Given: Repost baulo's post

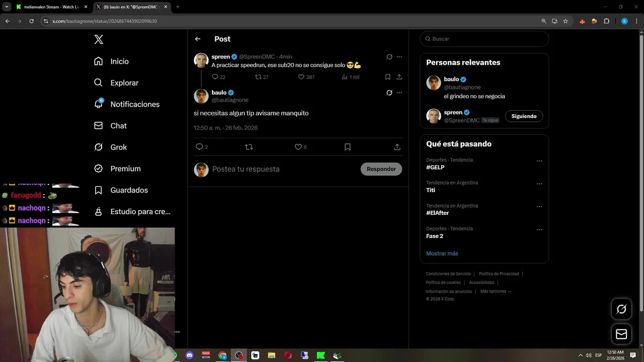Looking at the screenshot, I should (x=249, y=147).
